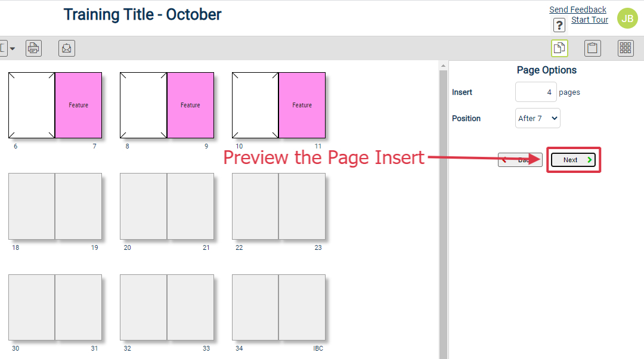
Task: Click the email envelope toolbar icon
Action: (x=67, y=48)
